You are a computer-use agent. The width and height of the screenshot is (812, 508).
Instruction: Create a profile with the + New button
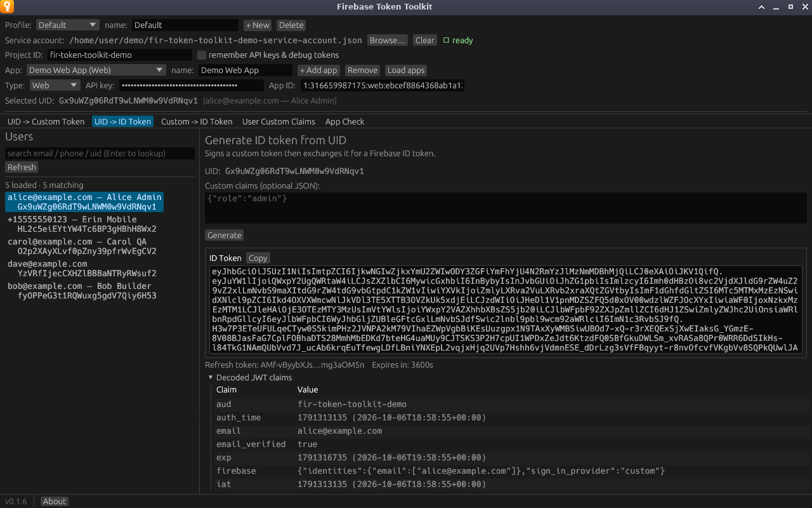point(258,25)
